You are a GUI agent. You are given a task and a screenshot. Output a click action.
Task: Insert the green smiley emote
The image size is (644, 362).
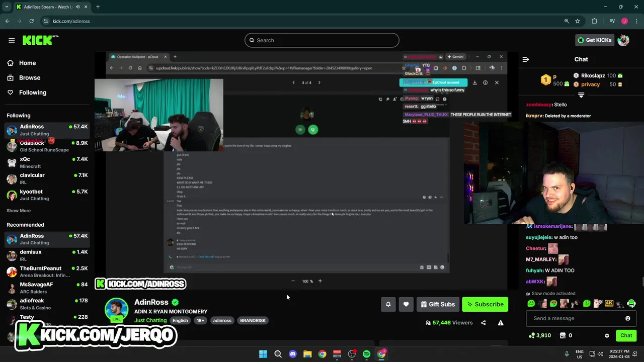(531, 303)
